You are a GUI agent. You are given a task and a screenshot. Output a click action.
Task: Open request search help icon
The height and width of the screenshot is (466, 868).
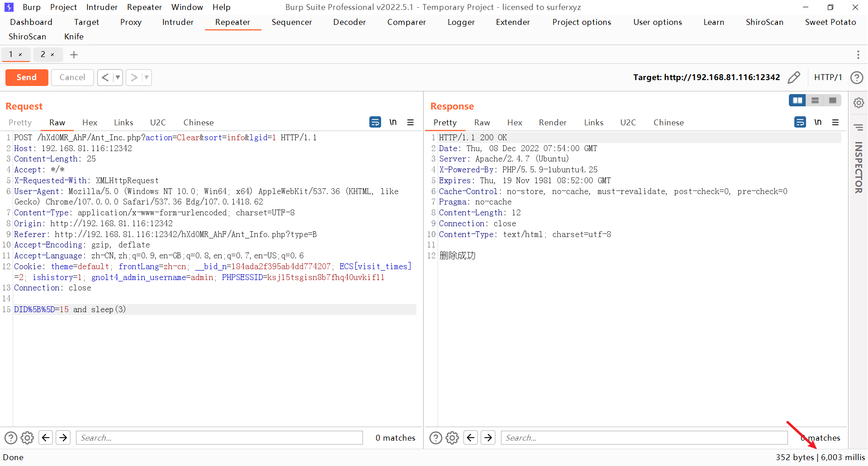click(x=11, y=437)
